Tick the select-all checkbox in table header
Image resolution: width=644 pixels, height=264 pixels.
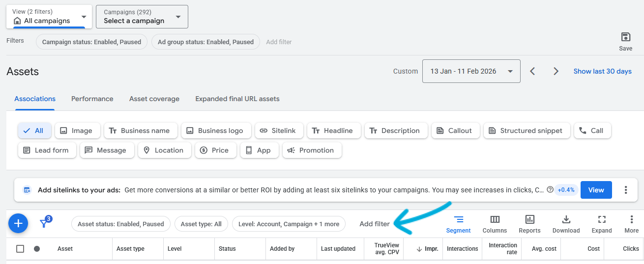pos(20,249)
